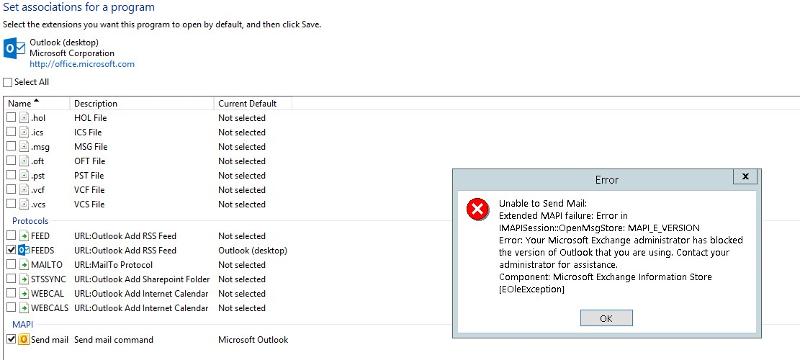Tick the MAILTO protocol checkbox
Screen dimensions: 800x360
pos(11,265)
